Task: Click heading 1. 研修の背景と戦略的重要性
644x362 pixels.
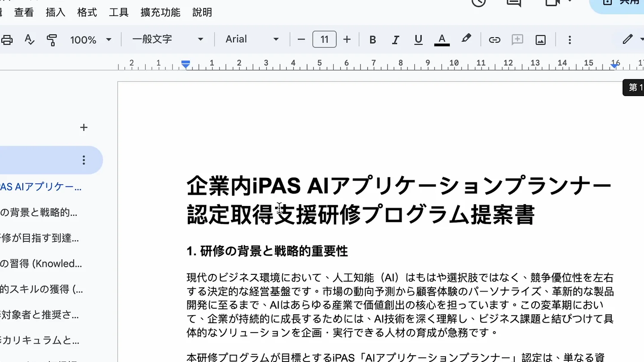Action: tap(267, 251)
